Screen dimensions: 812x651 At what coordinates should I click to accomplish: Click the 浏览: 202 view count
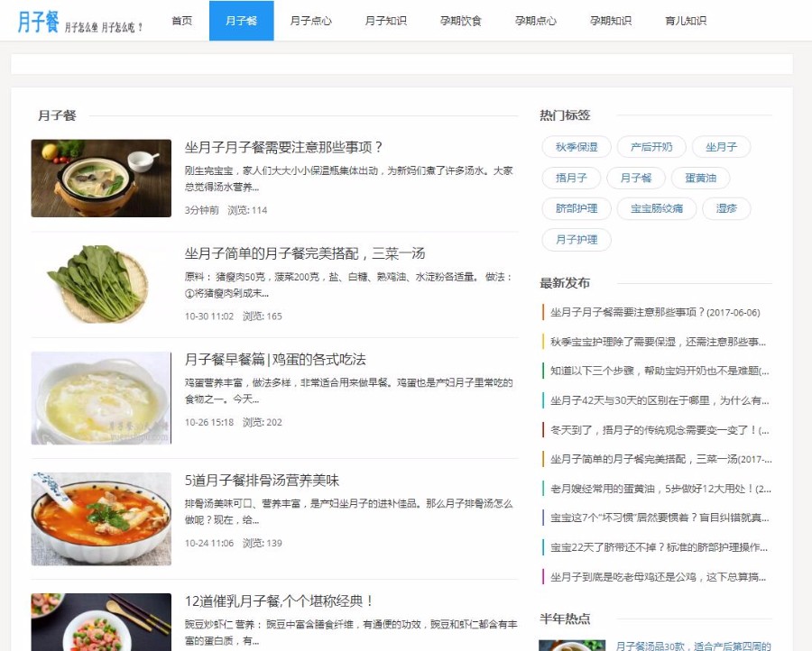tap(263, 422)
